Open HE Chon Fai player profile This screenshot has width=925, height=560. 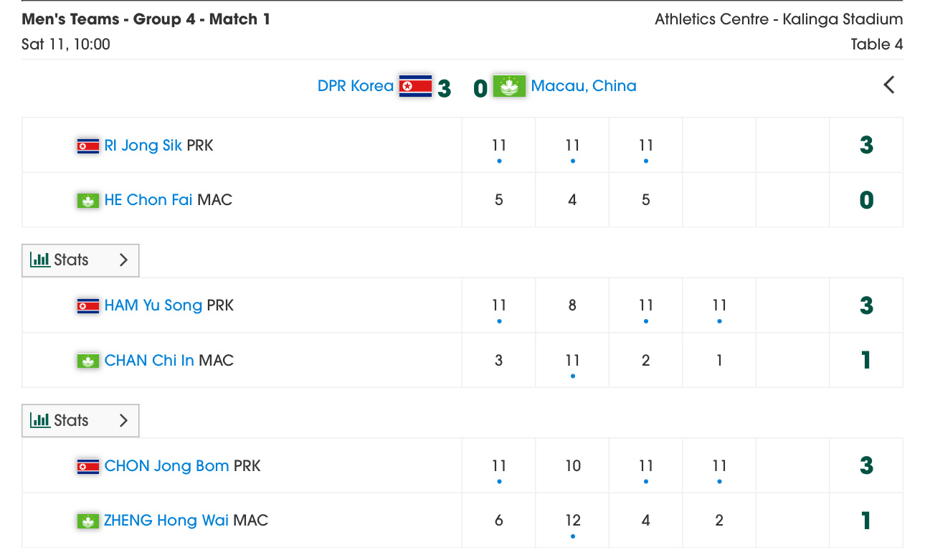[x=148, y=200]
